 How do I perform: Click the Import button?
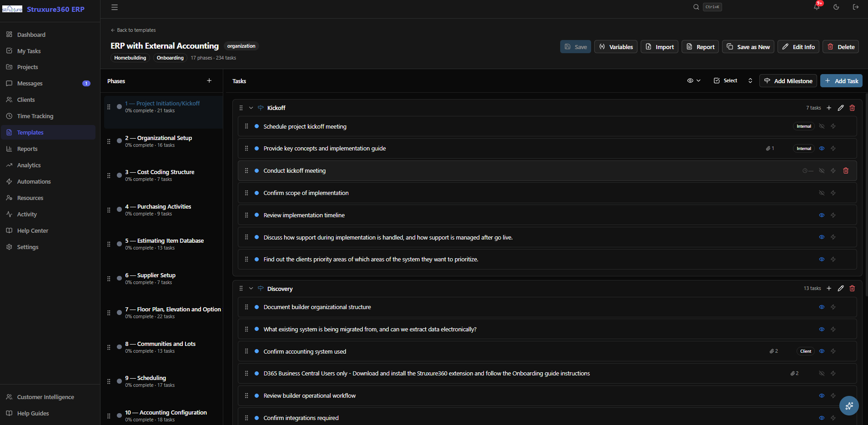point(659,47)
